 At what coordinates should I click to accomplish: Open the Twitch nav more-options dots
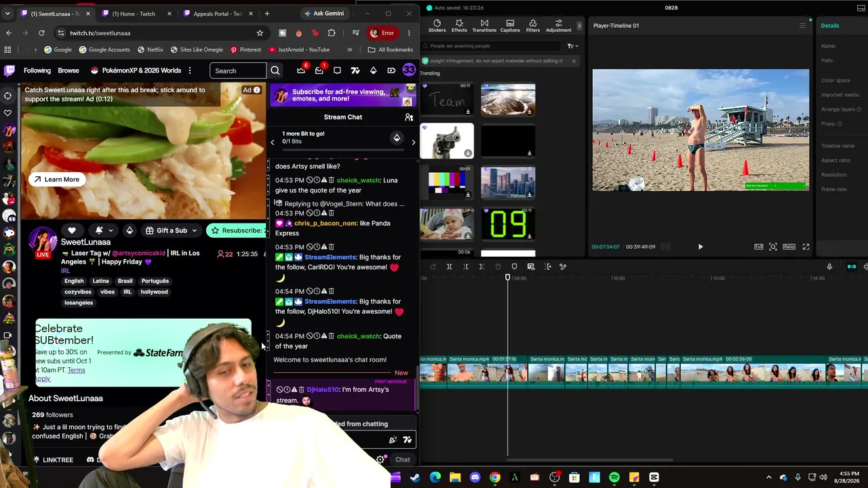pyautogui.click(x=190, y=70)
